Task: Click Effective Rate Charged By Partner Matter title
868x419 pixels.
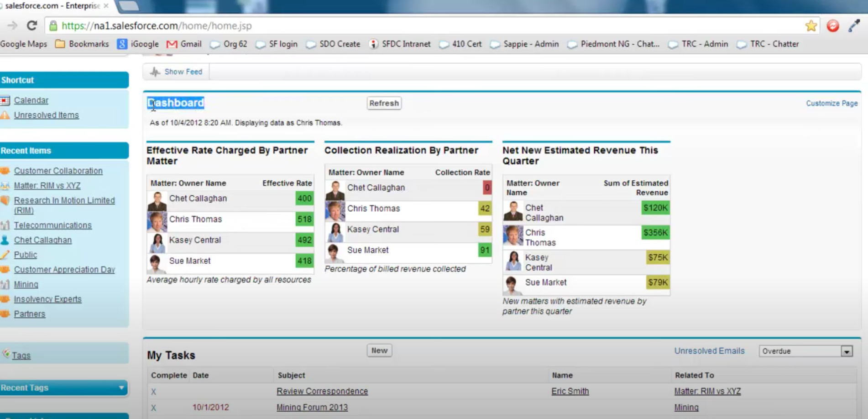Action: pos(227,156)
